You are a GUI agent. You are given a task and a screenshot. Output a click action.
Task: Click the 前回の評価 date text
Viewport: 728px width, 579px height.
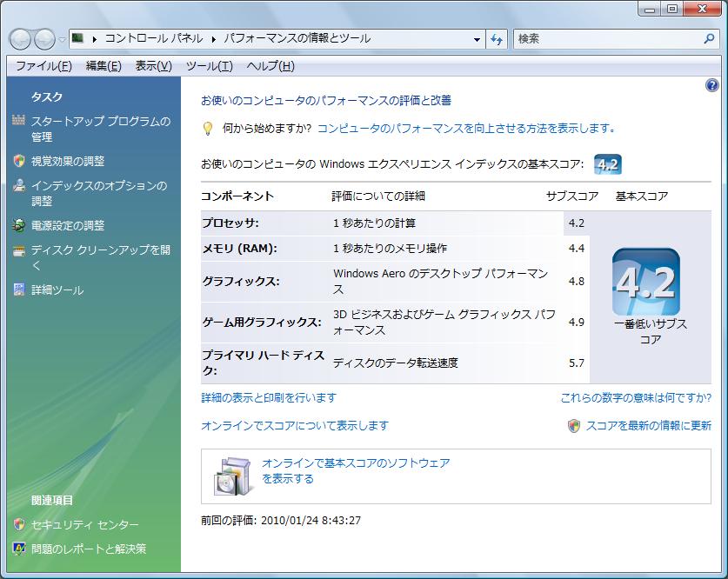[281, 520]
